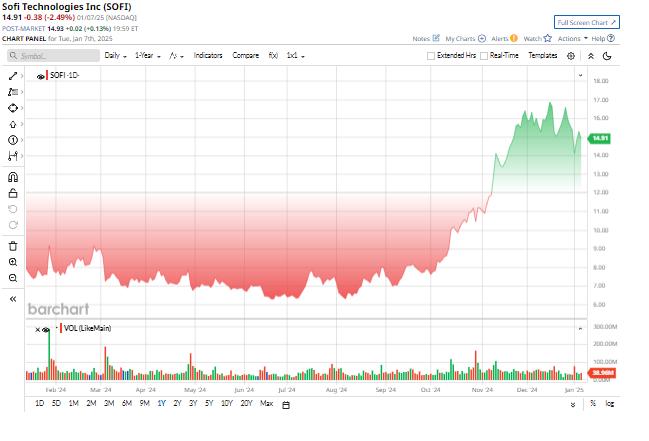Select the Max time range
The width and height of the screenshot is (649, 441).
tap(267, 403)
